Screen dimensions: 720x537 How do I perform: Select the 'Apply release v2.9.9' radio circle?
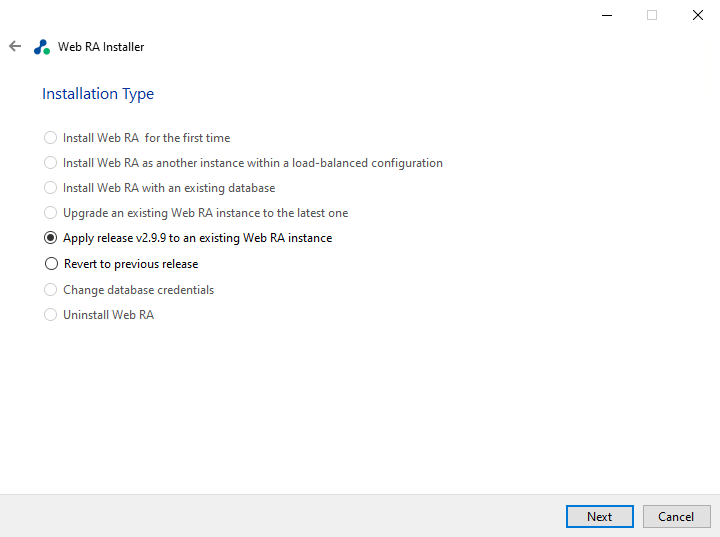coord(51,238)
